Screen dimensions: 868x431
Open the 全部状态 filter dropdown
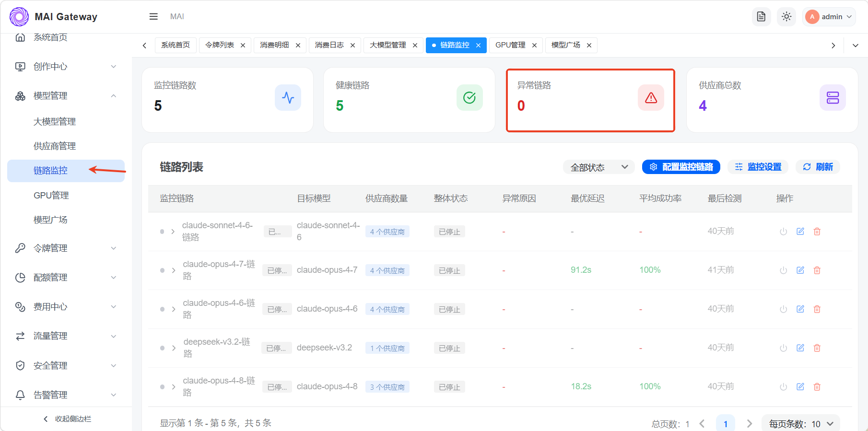coord(599,167)
